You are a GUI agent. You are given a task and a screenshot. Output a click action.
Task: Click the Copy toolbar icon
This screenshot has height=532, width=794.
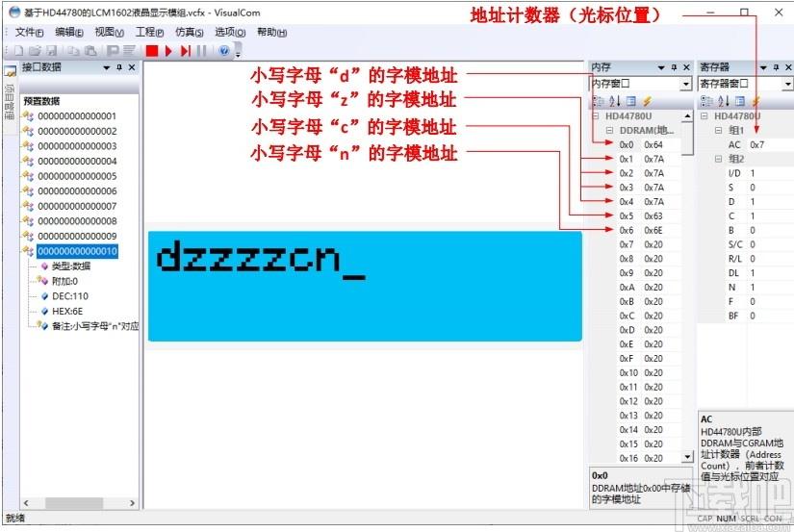(74, 51)
